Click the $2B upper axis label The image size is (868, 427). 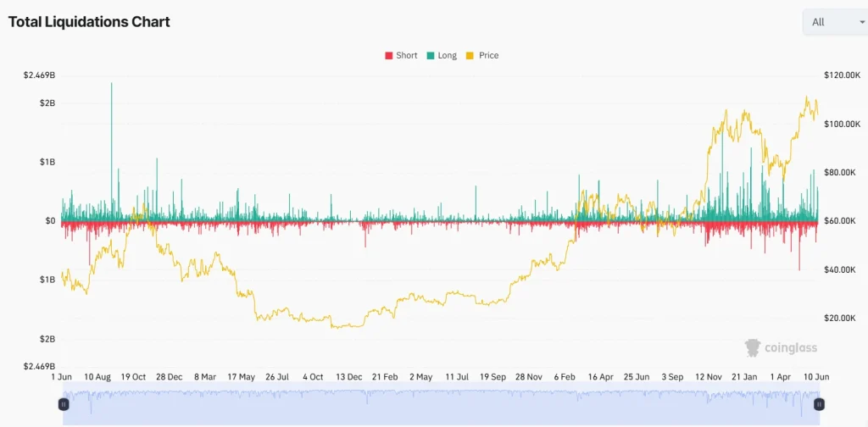click(47, 103)
